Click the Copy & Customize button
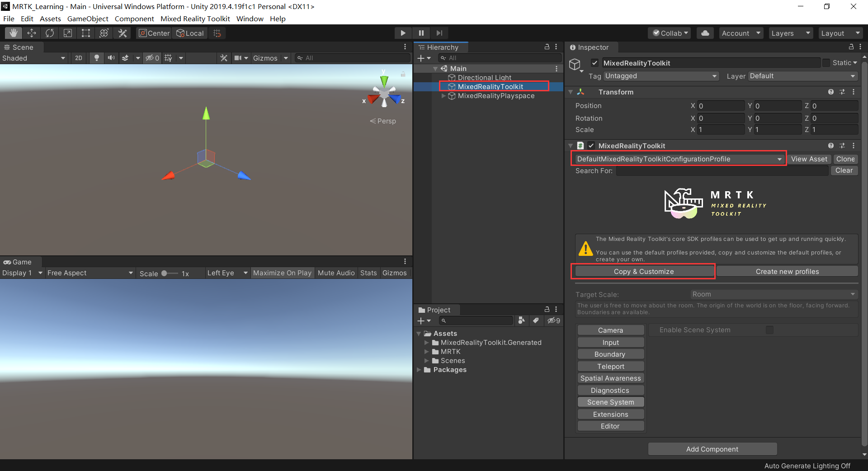 (x=643, y=272)
